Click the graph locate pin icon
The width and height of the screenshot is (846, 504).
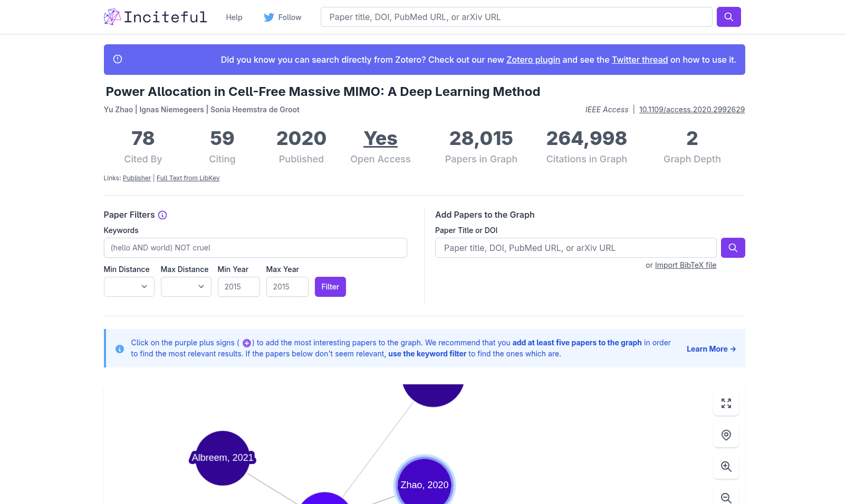(726, 435)
